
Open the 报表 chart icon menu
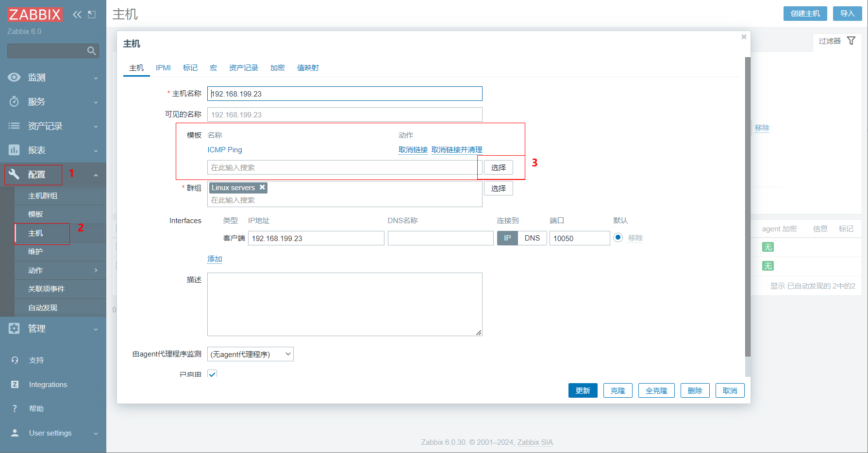(14, 150)
